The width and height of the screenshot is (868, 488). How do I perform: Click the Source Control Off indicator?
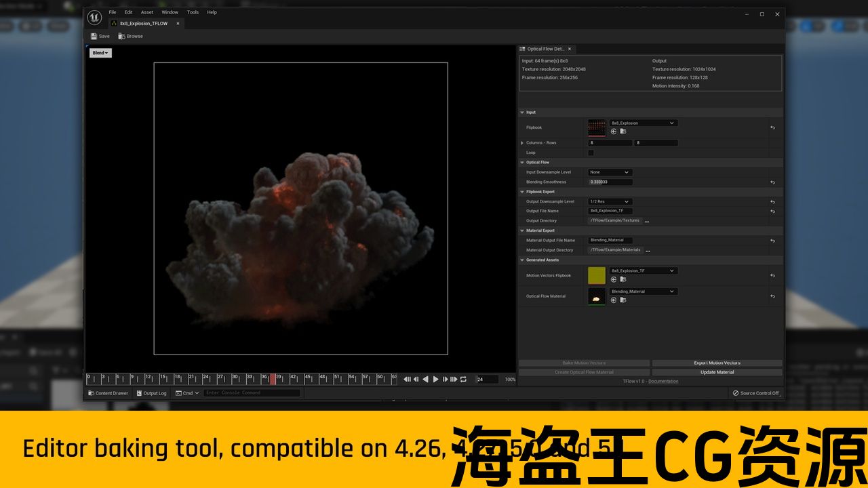pyautogui.click(x=755, y=393)
